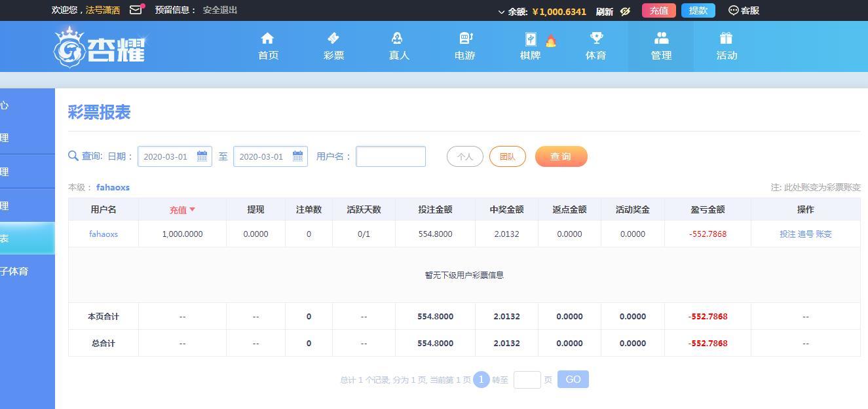
Task: Go to 首页 home menu
Action: click(x=268, y=46)
